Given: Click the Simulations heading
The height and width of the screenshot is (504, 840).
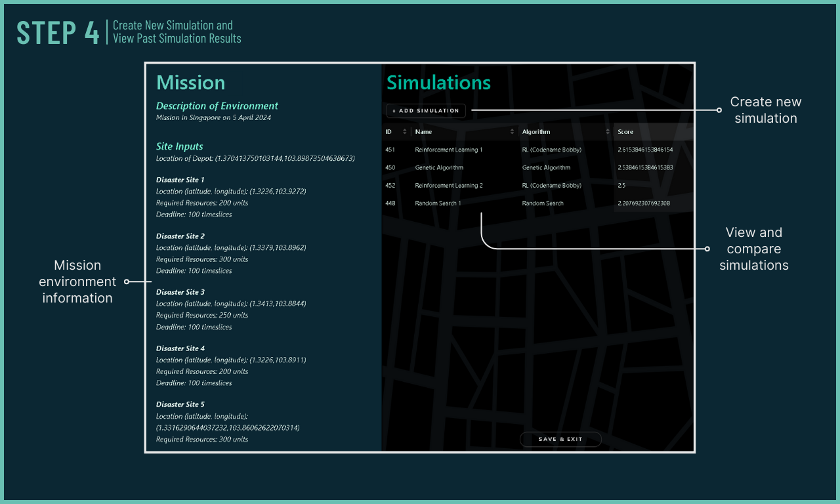Looking at the screenshot, I should [438, 83].
